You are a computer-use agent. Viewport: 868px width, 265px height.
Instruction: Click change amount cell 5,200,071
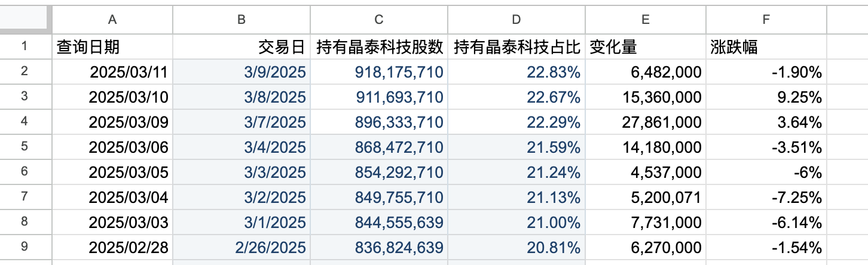645,197
